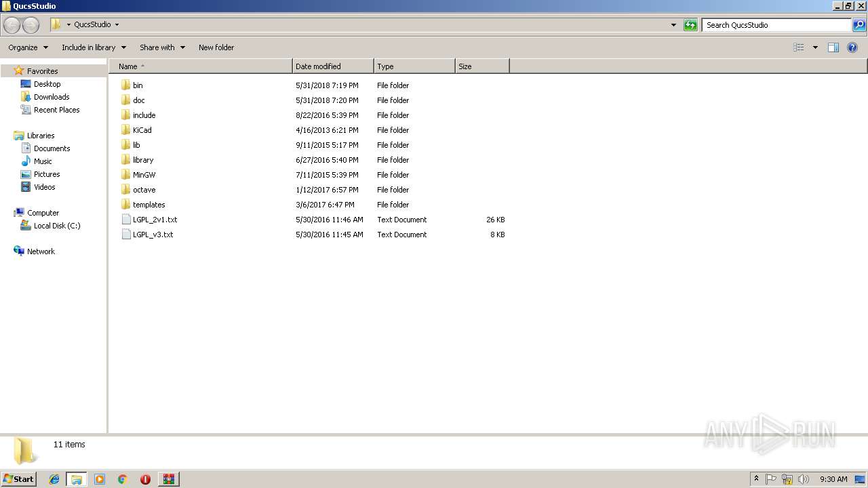Image resolution: width=868 pixels, height=488 pixels.
Task: Select the include folder icon
Action: [125, 115]
